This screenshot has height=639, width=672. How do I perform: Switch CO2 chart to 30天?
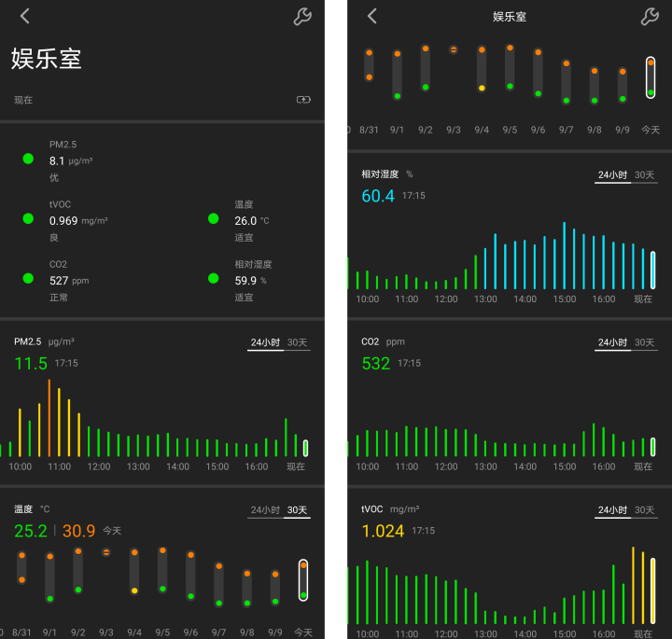pyautogui.click(x=644, y=342)
